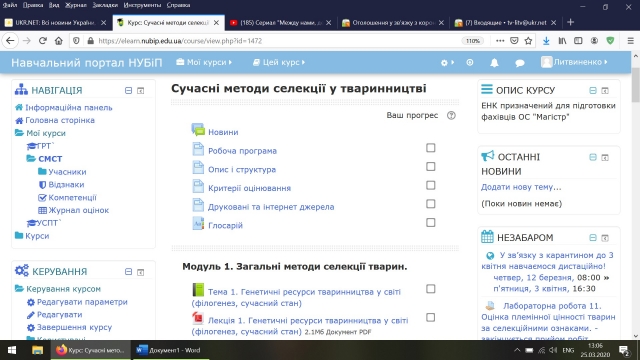Screen dimensions: 640x360
Task: Open the browser home page icon
Action: [59, 41]
